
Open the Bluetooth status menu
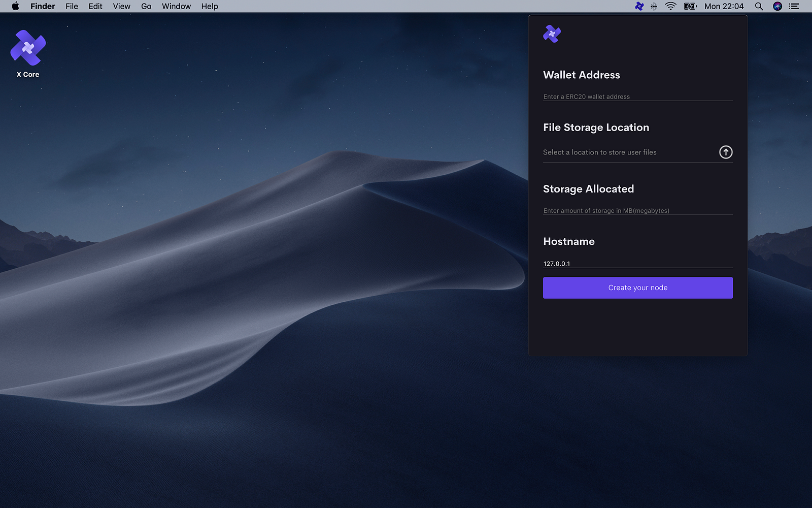pyautogui.click(x=654, y=6)
